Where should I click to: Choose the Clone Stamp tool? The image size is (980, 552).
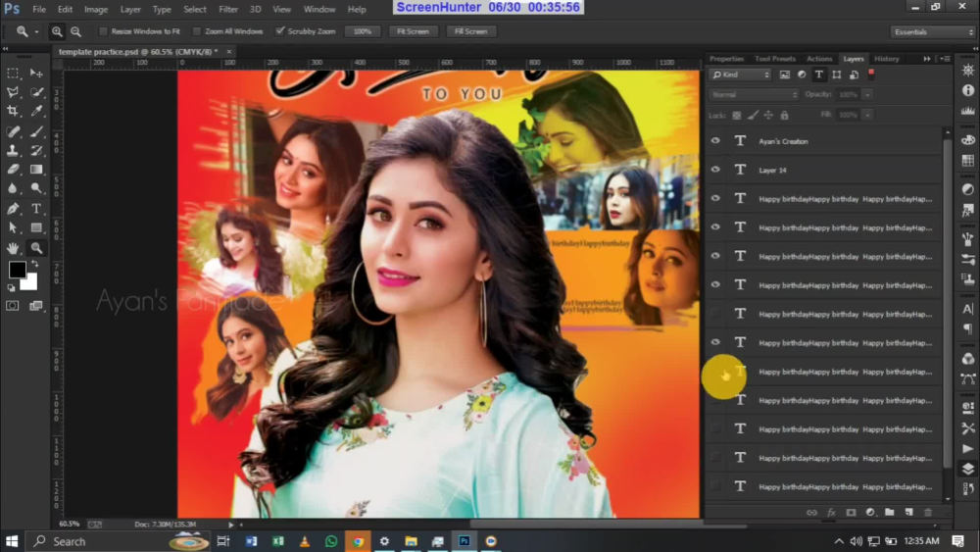pos(13,151)
